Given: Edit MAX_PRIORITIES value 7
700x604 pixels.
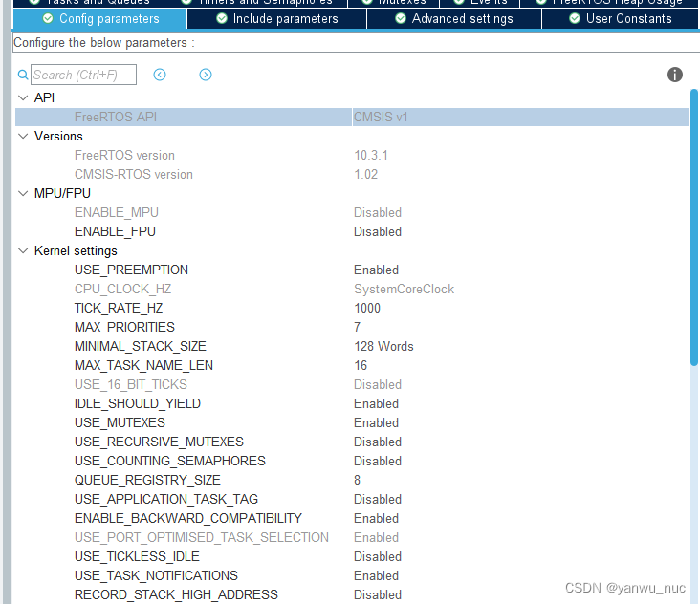Looking at the screenshot, I should pyautogui.click(x=357, y=328).
